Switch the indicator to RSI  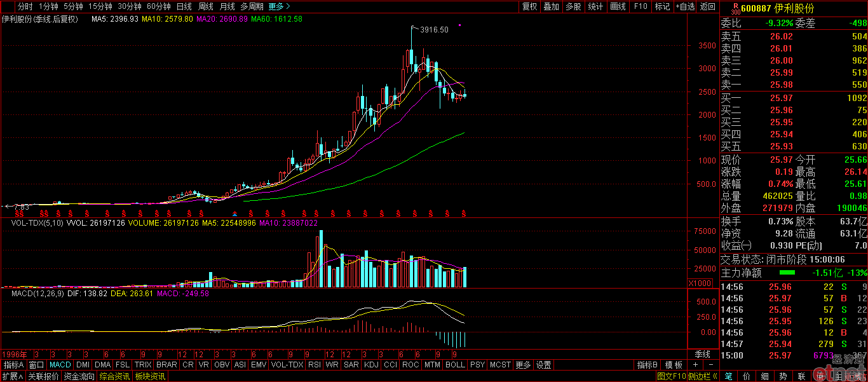pyautogui.click(x=314, y=365)
